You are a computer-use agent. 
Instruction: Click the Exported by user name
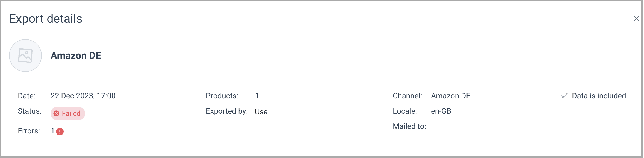tap(261, 112)
